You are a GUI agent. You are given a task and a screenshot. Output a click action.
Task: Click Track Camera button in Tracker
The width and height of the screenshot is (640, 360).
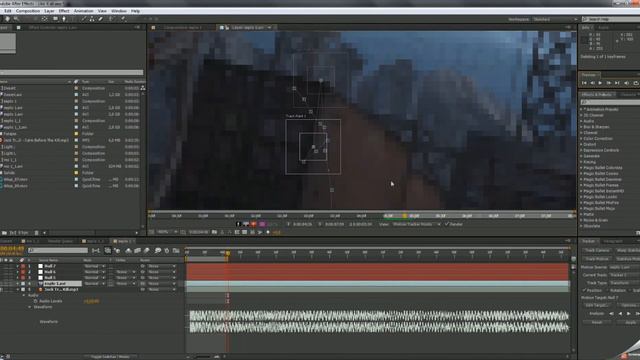pos(598,250)
